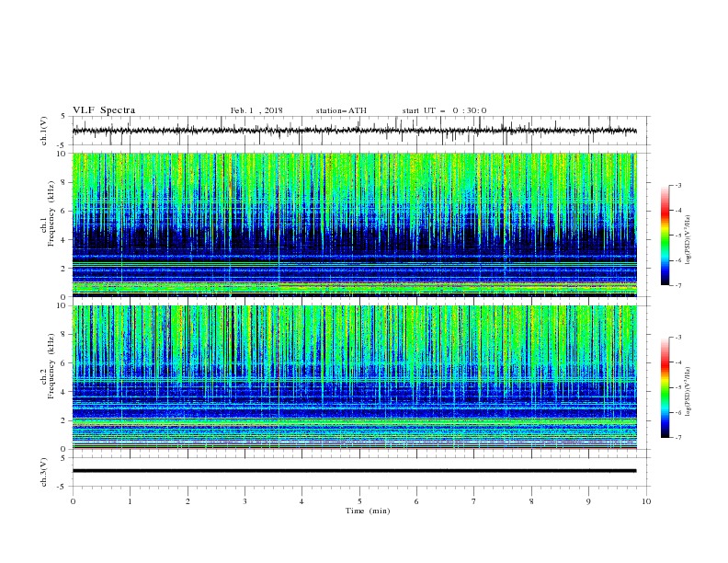Click the time axis tick label "1"

click(x=130, y=501)
